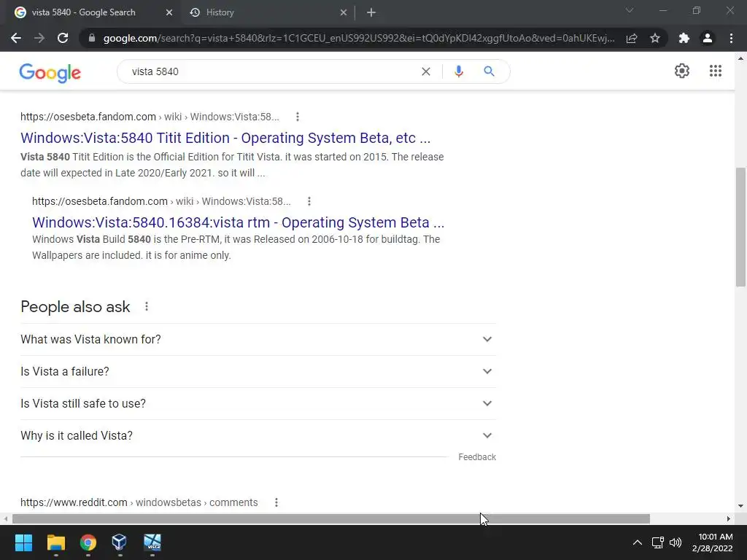The width and height of the screenshot is (747, 560).
Task: Bookmark this page with the star icon
Action: [655, 38]
